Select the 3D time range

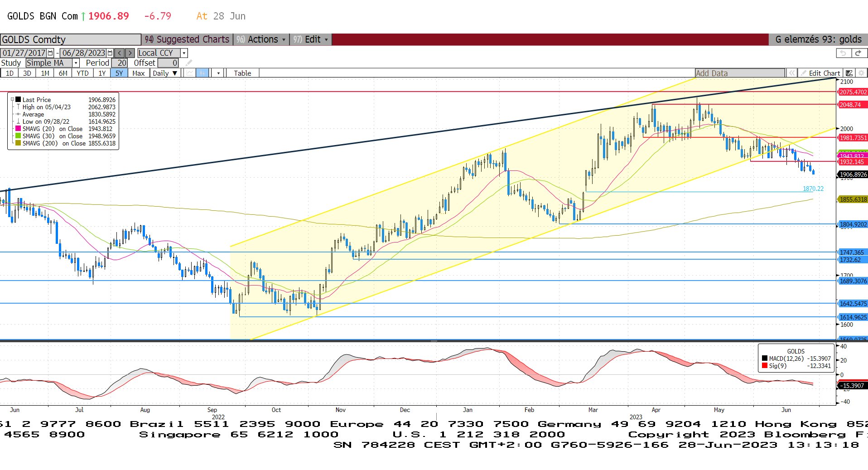coord(27,73)
